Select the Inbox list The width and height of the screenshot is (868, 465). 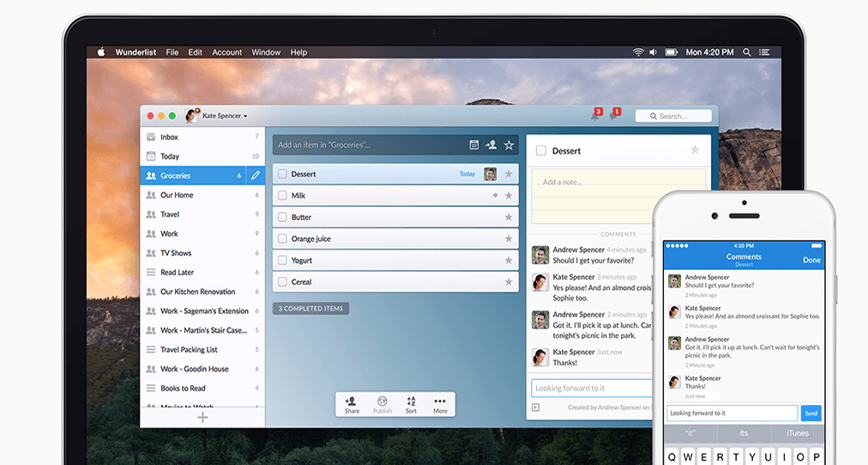coord(202,136)
